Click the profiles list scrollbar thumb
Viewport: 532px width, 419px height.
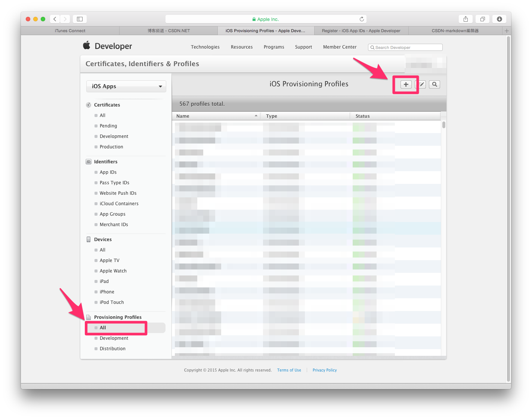pos(444,125)
